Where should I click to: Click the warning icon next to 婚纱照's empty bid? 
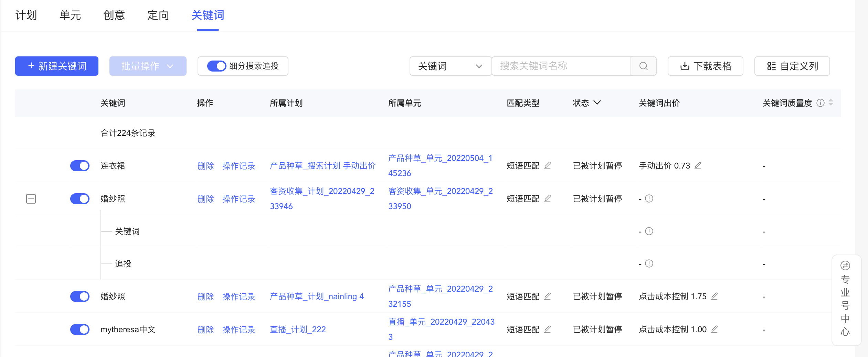pyautogui.click(x=649, y=198)
